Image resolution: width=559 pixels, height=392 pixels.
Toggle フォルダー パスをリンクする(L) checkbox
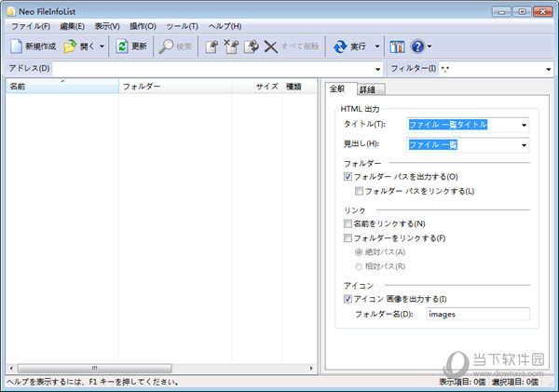pos(359,191)
